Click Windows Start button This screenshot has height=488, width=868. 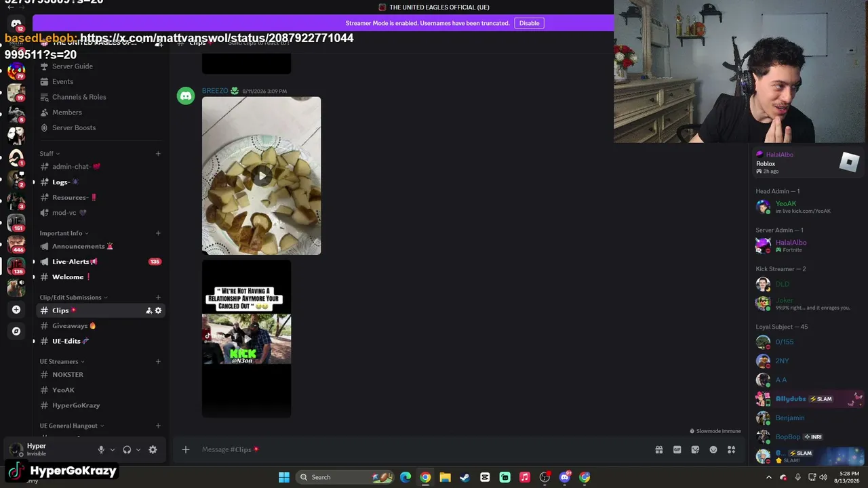coord(284,477)
